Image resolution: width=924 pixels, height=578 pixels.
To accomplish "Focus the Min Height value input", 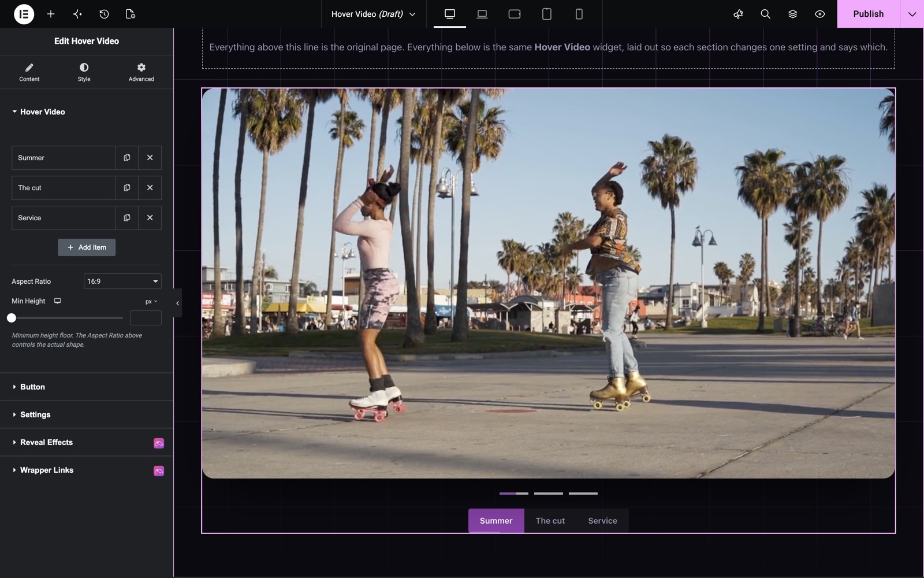I will pyautogui.click(x=146, y=318).
